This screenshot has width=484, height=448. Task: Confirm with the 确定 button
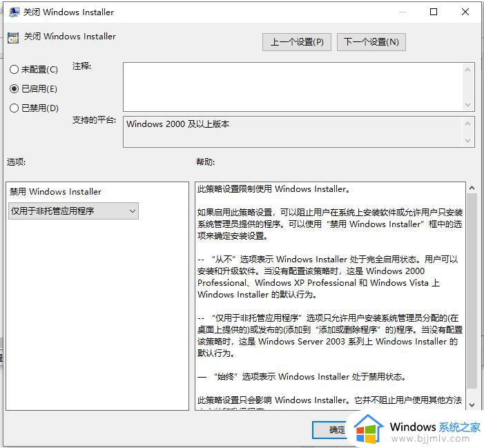pyautogui.click(x=331, y=429)
